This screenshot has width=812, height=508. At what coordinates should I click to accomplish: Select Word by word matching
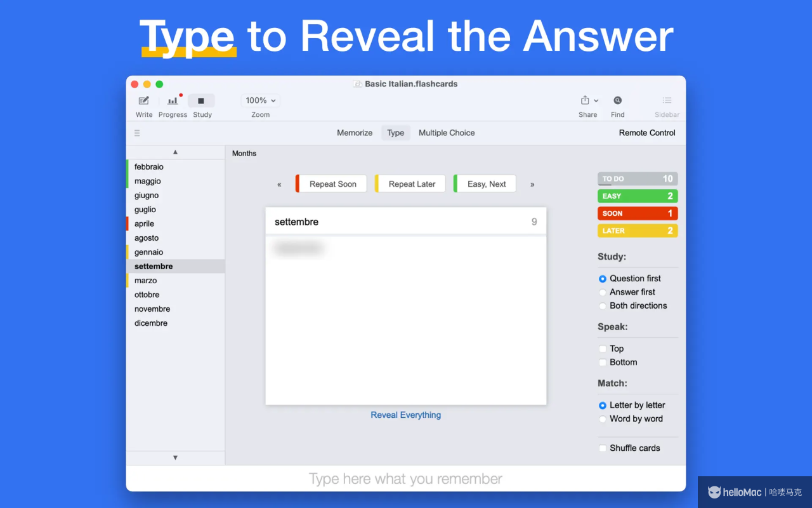click(x=603, y=419)
